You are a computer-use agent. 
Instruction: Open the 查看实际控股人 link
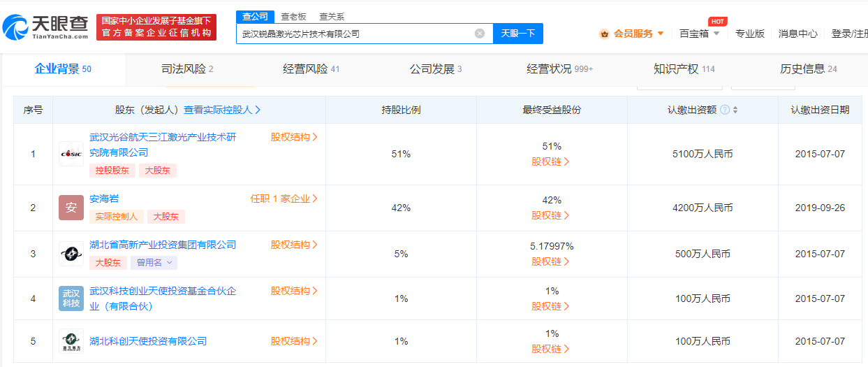222,110
